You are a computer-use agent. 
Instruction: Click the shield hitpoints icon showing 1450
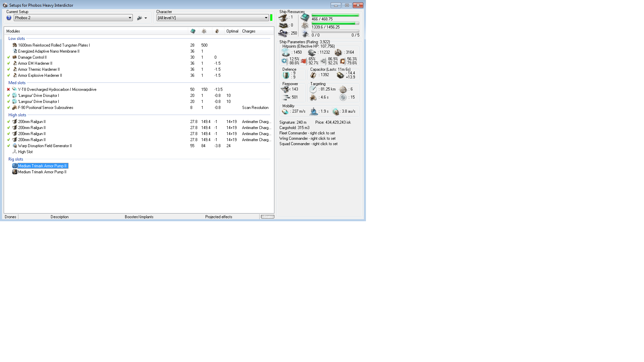[x=286, y=53]
